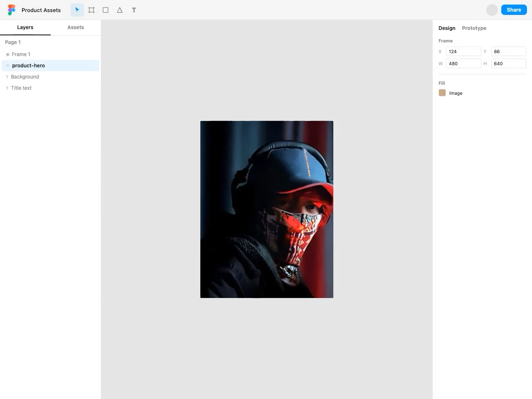Select Page 1 in the sidebar

[13, 42]
